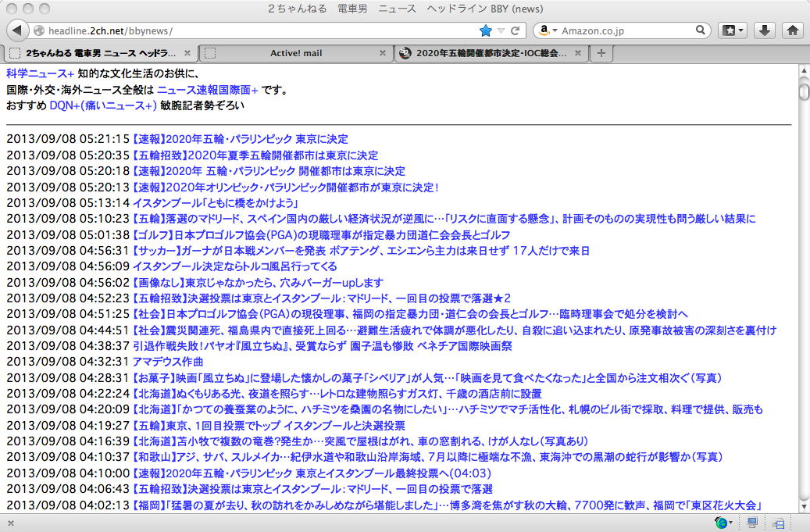Screen dimensions: 810x532
Task: Click the timestamp 2013/09/08 05:21:15
Action: (x=68, y=139)
